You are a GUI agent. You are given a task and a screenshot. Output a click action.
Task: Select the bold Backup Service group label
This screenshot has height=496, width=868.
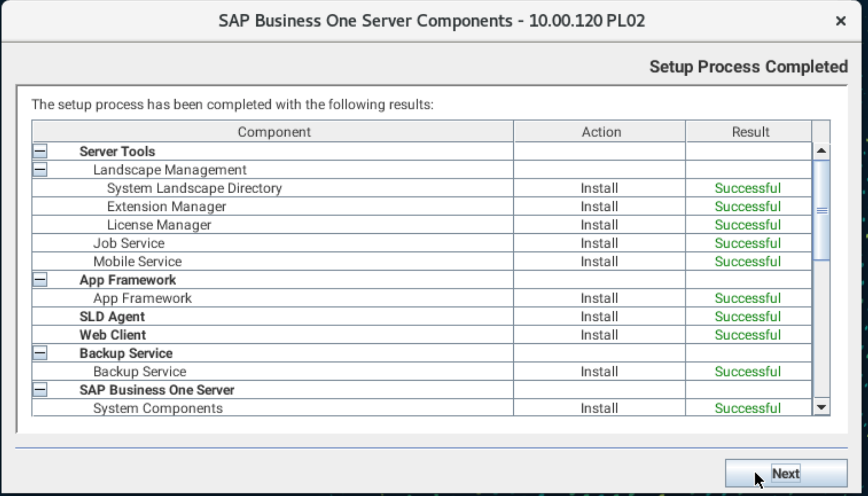(x=126, y=353)
